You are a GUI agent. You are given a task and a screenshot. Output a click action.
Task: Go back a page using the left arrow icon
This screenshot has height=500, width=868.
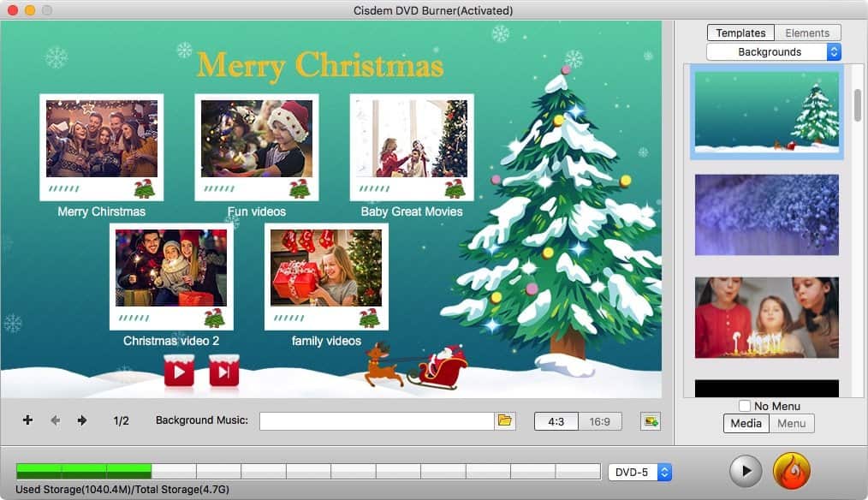point(55,420)
